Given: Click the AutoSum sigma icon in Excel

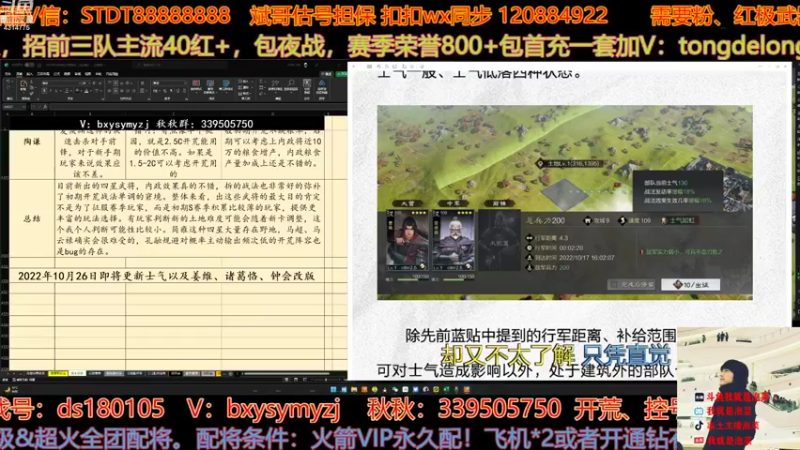Looking at the screenshot, I should coord(261,81).
